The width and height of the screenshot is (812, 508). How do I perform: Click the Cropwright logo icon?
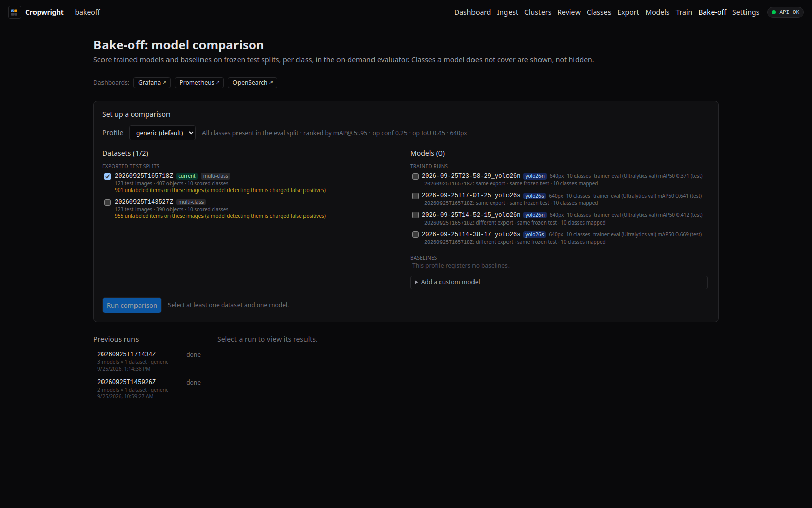14,12
